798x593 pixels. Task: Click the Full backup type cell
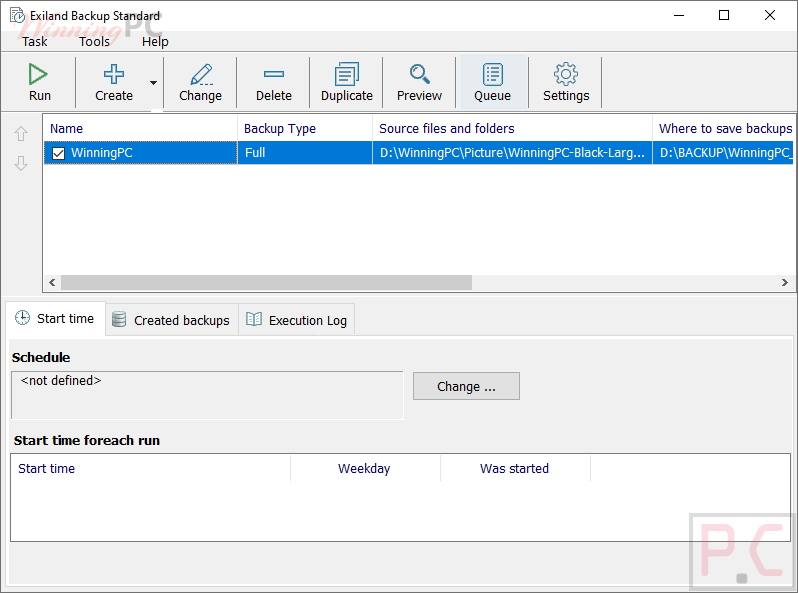305,153
